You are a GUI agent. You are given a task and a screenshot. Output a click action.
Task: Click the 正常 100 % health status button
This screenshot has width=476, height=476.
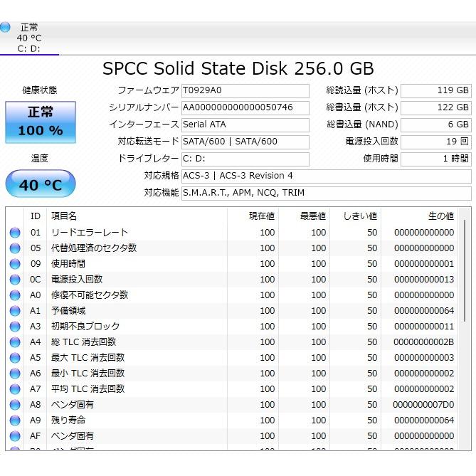pos(41,122)
